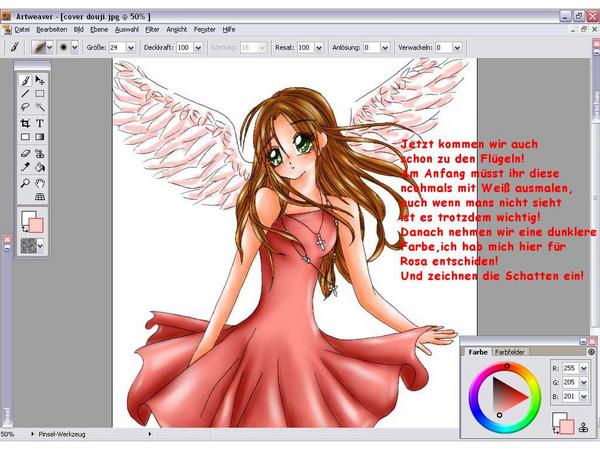This screenshot has width=600, height=450.
Task: Click the Resat value field
Action: 305,48
